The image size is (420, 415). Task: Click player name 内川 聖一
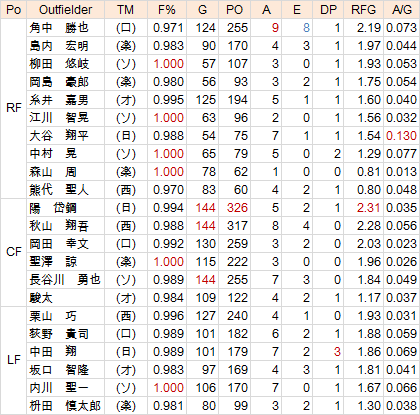click(59, 388)
